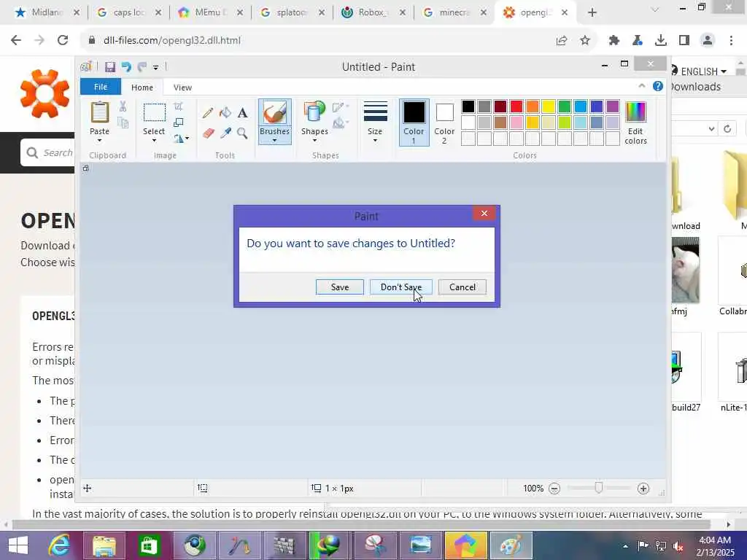
Task: Select Color 1 button
Action: 414,122
